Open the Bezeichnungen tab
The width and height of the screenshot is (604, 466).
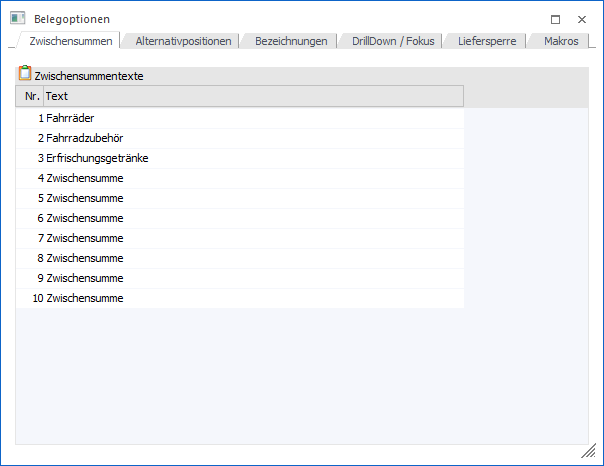point(290,41)
